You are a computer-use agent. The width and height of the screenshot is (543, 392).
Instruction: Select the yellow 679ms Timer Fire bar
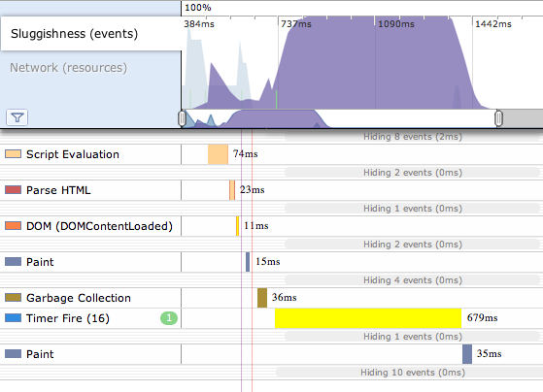[x=368, y=318]
